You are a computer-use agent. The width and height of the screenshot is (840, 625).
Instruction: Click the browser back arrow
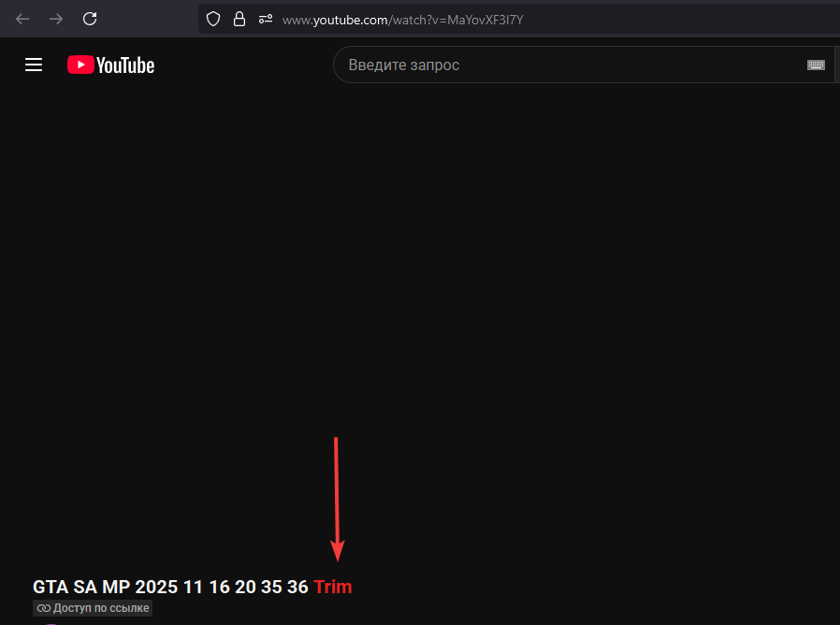(x=22, y=19)
